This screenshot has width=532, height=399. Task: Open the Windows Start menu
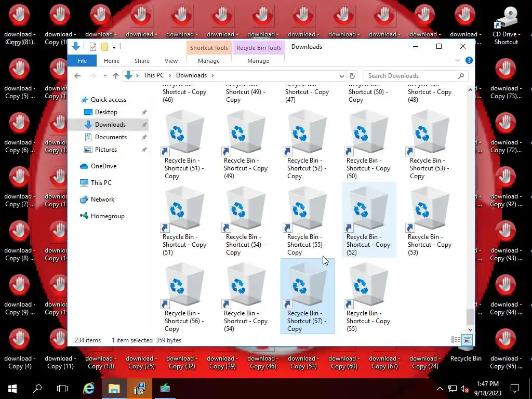[x=12, y=389]
